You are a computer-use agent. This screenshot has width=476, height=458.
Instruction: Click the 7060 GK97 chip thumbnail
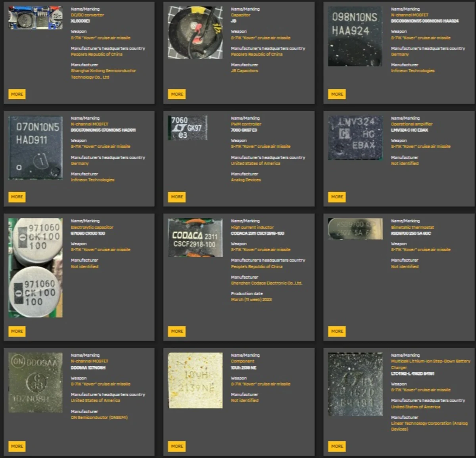click(188, 128)
